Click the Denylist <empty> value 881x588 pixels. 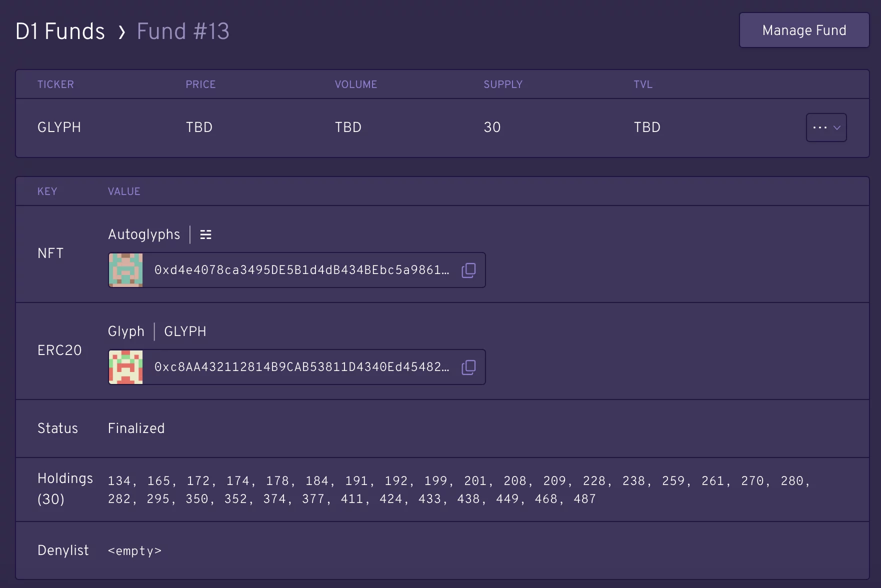tap(134, 551)
